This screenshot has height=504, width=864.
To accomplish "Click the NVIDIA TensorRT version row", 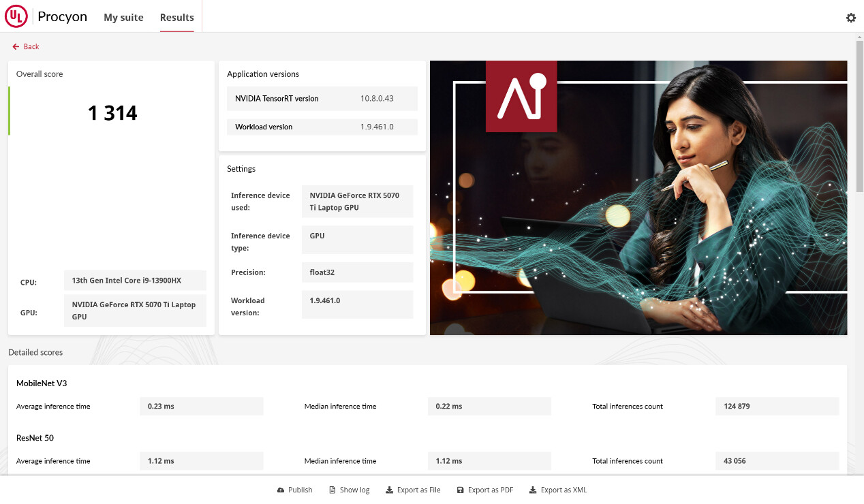I will [x=322, y=99].
